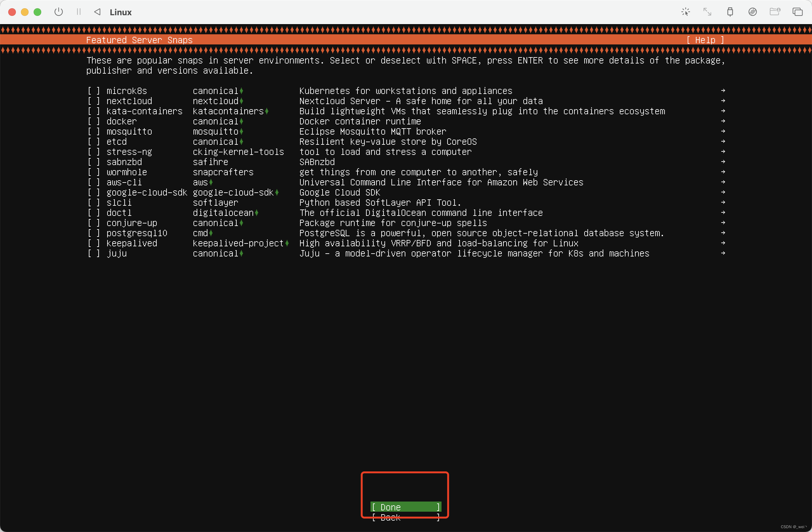812x532 pixels.
Task: Open the Help menu
Action: 705,40
